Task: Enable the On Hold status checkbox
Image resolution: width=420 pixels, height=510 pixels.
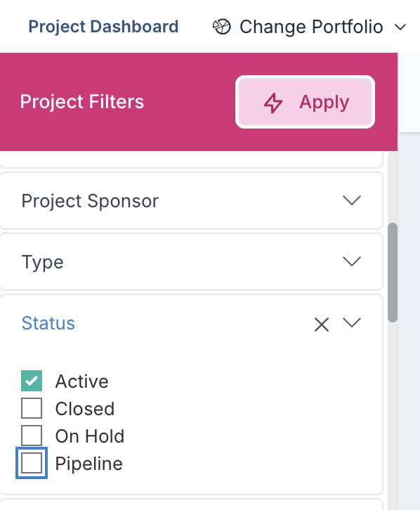Action: pos(32,436)
